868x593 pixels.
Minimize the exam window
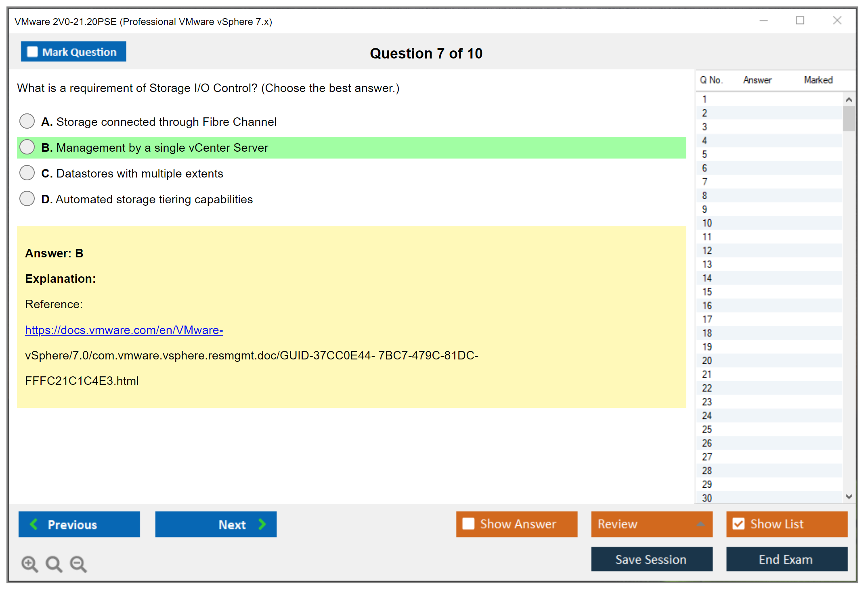point(763,21)
